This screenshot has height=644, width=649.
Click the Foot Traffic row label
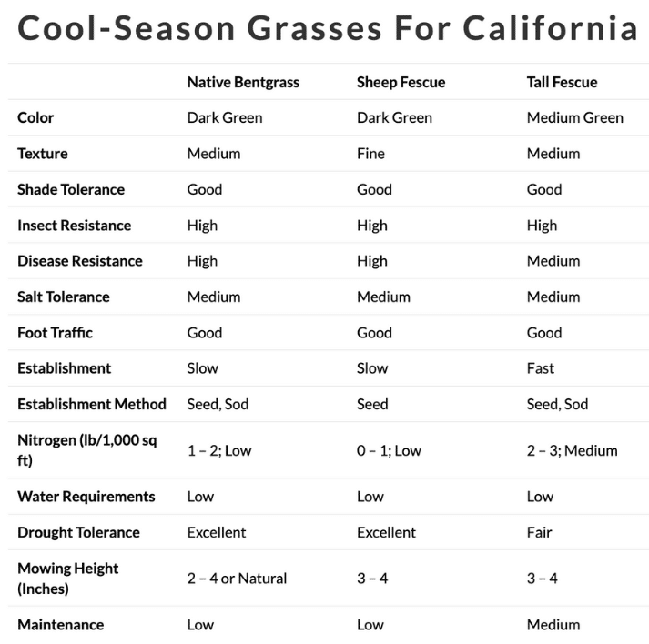[55, 333]
